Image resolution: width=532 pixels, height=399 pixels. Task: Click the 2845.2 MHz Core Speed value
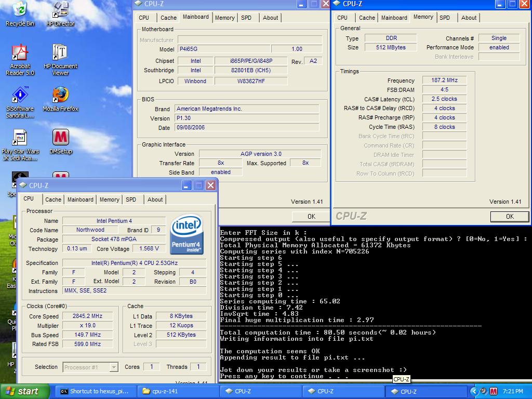(87, 316)
